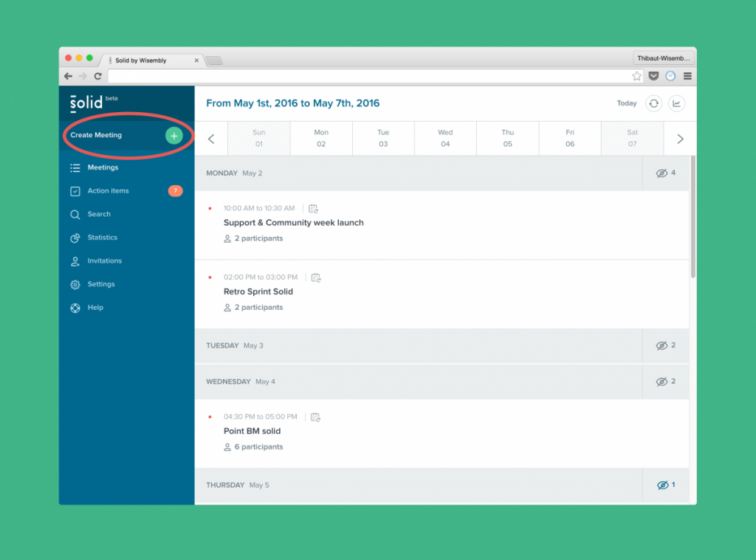Select Wed 04 in week strip
756x560 pixels.
click(445, 138)
